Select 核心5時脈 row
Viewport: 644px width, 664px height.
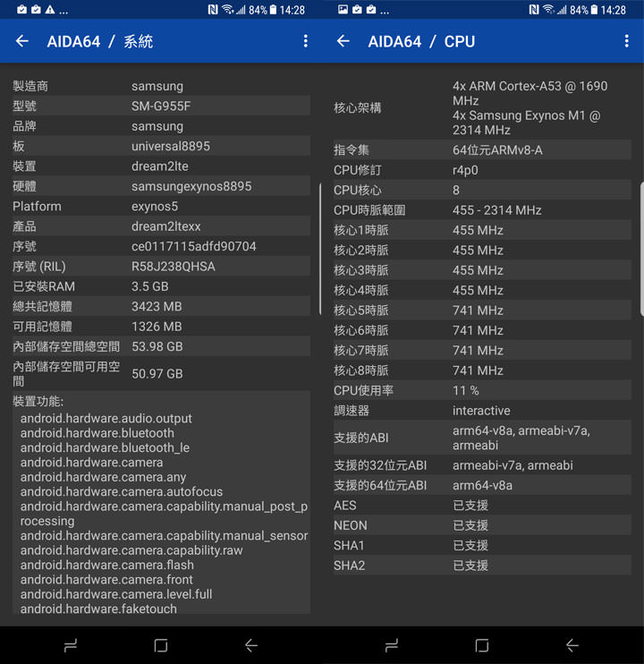[482, 311]
